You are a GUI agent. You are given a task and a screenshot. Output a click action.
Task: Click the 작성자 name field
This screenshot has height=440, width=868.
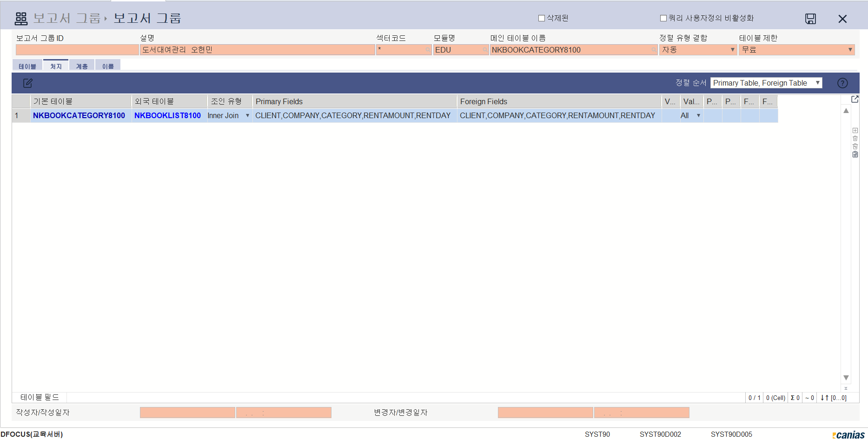[187, 413]
